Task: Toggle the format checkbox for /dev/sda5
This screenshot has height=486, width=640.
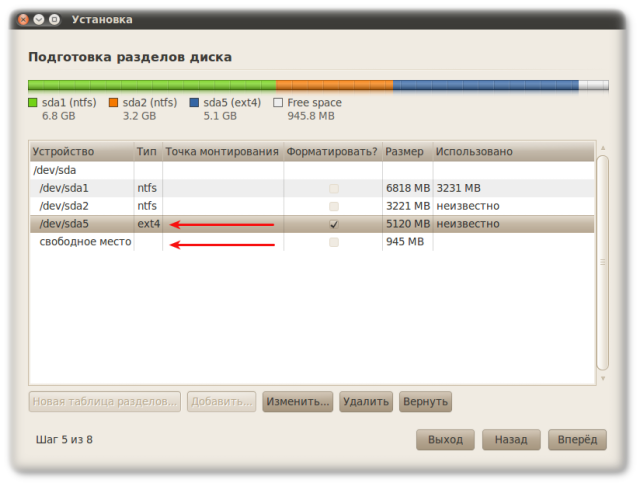Action: pos(333,224)
